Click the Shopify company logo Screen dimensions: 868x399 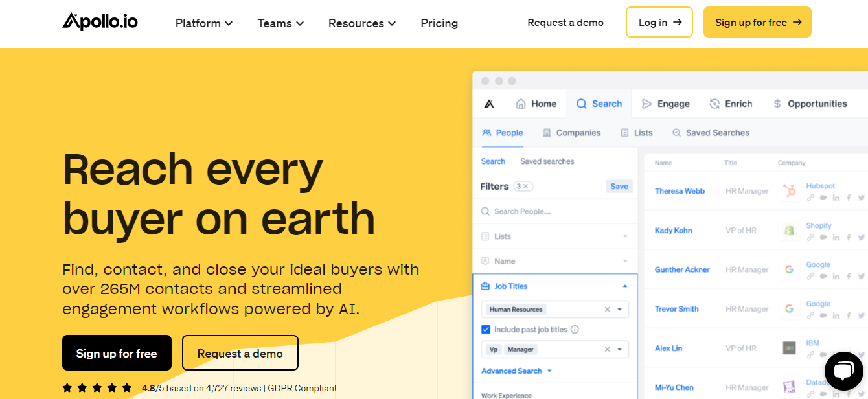[789, 230]
